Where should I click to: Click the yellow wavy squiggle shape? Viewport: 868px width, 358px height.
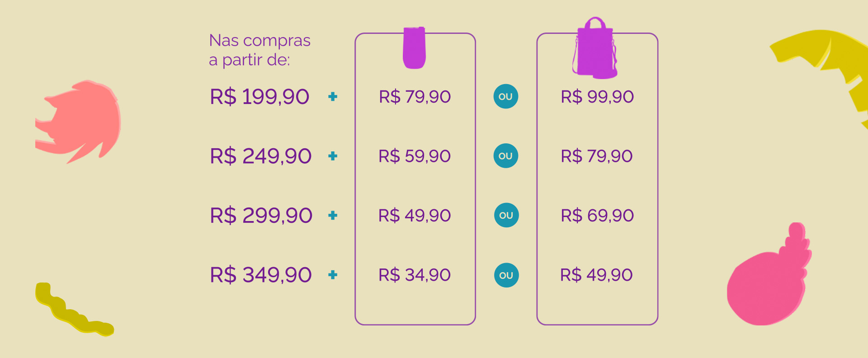click(x=72, y=313)
